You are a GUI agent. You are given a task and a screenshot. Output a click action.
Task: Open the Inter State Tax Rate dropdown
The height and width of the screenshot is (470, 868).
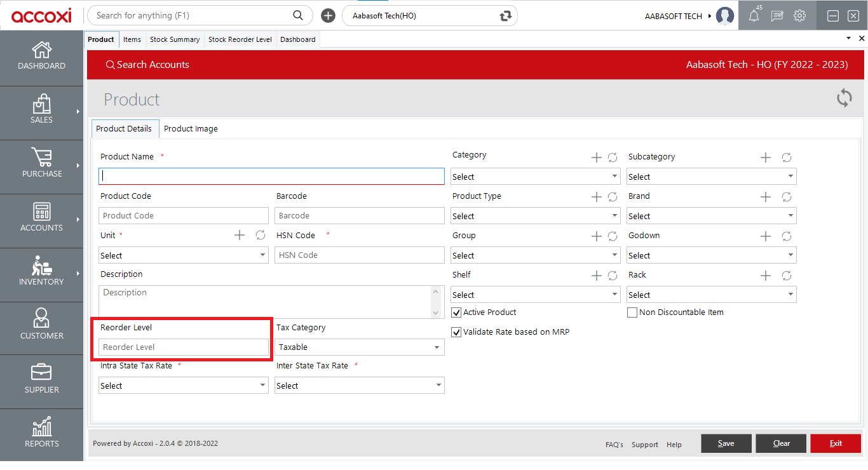pos(360,386)
